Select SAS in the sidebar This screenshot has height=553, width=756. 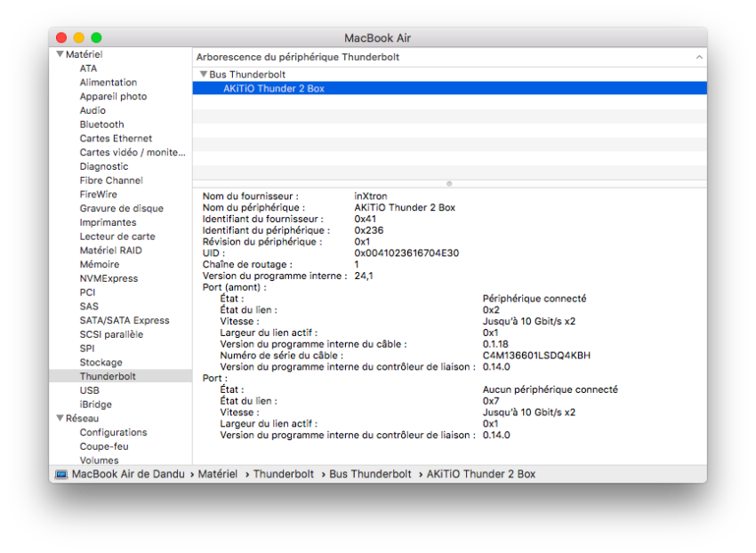coord(89,306)
